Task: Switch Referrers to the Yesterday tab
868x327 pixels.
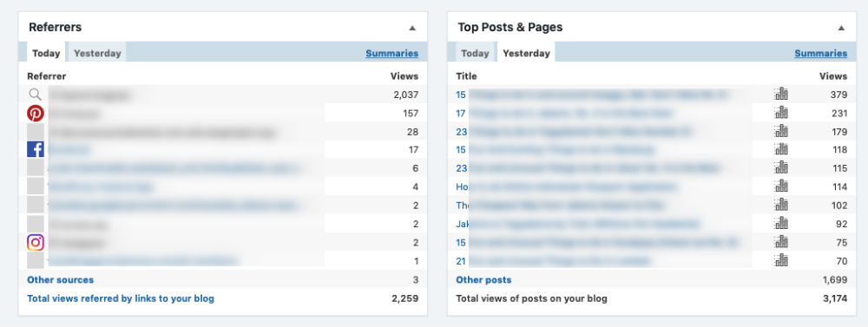Action: click(x=97, y=53)
